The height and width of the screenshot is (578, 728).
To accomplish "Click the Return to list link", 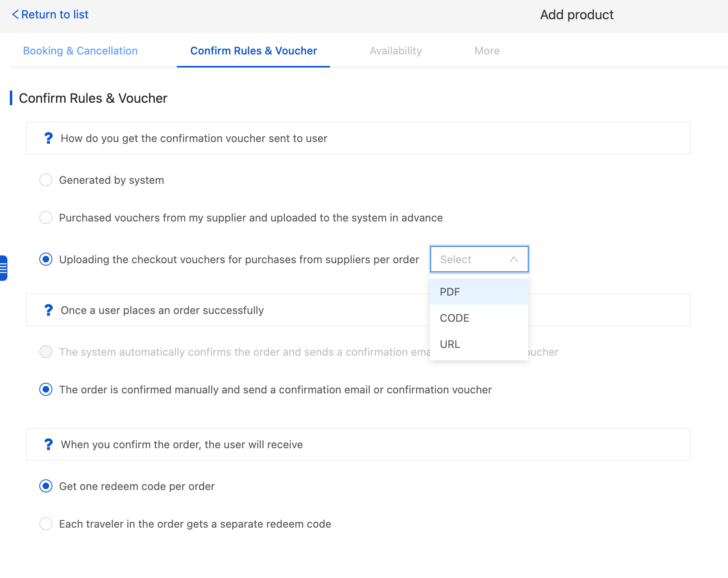I will pos(55,15).
